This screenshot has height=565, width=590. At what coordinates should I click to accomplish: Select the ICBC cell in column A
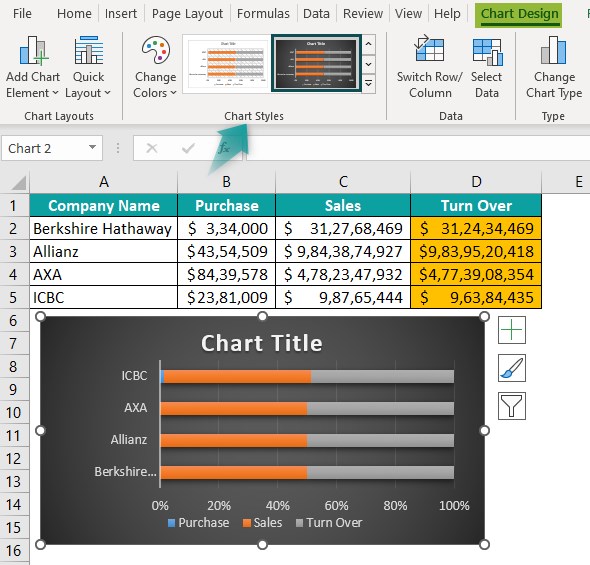point(103,297)
